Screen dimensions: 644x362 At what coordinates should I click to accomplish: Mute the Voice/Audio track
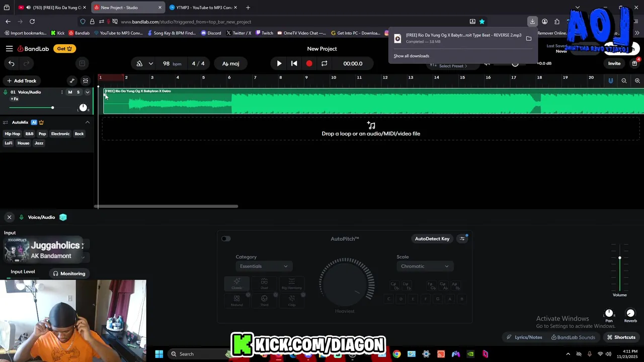(70, 92)
